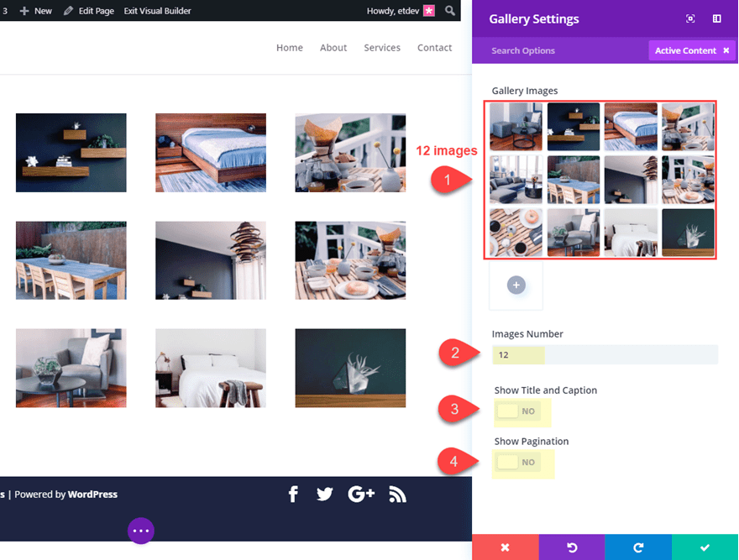Viewport: 739px width, 560px height.
Task: Remove the Active Content filter tag
Action: (x=726, y=50)
